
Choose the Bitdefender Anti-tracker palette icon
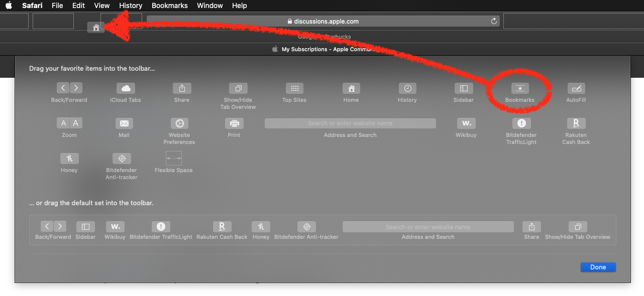tap(122, 159)
